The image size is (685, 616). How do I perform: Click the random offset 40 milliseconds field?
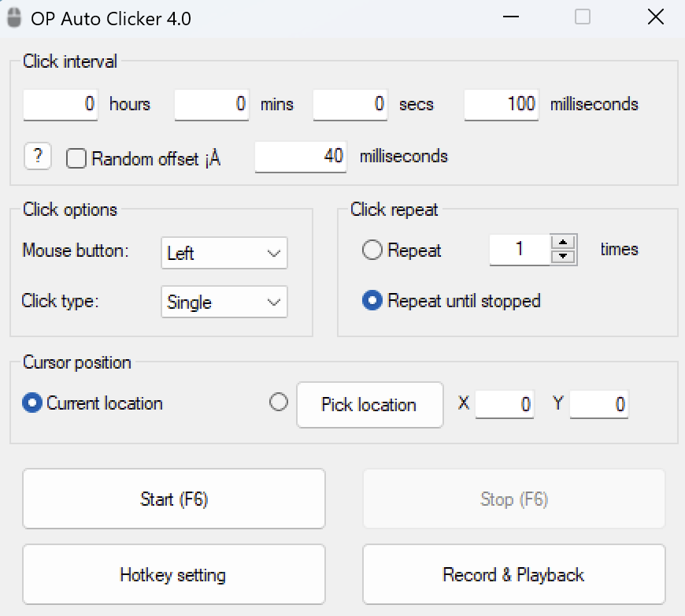pyautogui.click(x=301, y=157)
